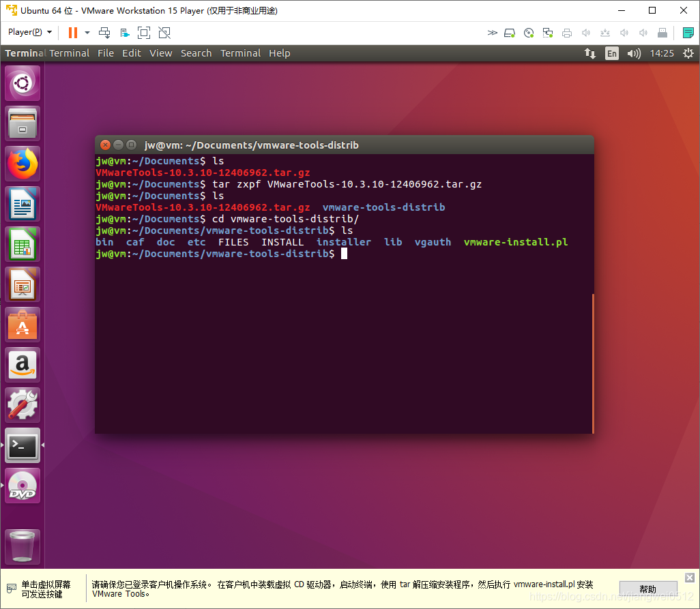700x609 pixels.
Task: Select the Terminal icon in launcher
Action: [x=23, y=445]
